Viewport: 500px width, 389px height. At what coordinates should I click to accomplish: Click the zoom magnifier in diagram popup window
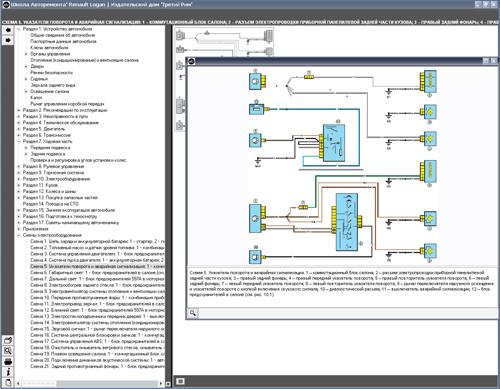point(193,313)
